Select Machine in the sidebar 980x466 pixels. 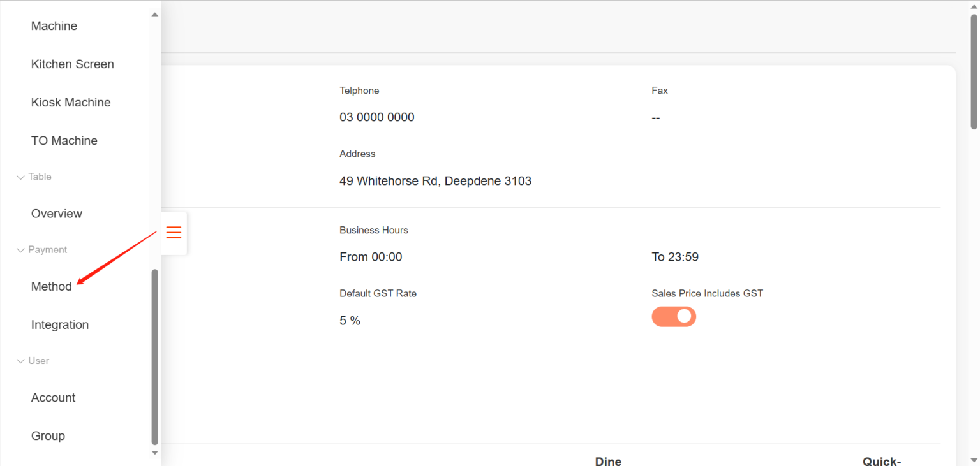point(54,25)
